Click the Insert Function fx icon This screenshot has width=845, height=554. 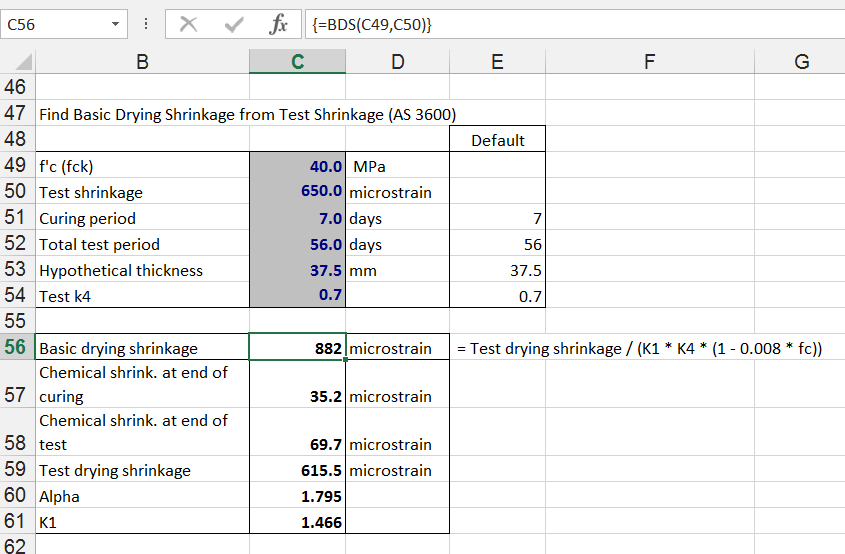pyautogui.click(x=279, y=24)
